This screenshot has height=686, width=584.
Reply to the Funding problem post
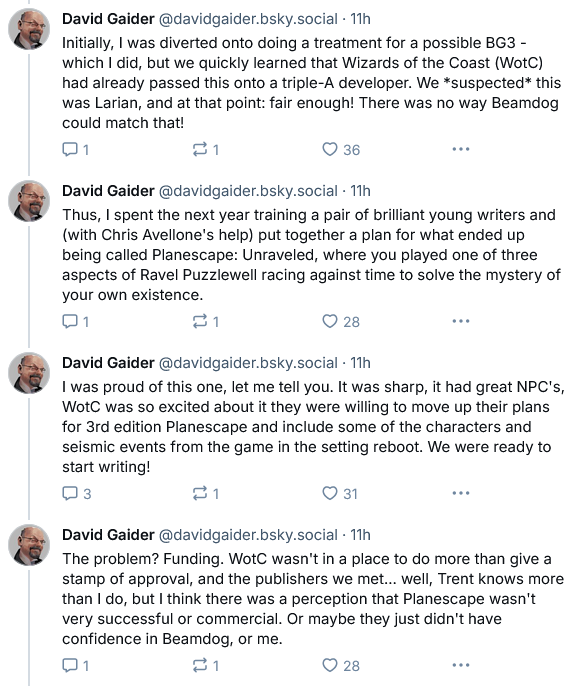[76, 665]
